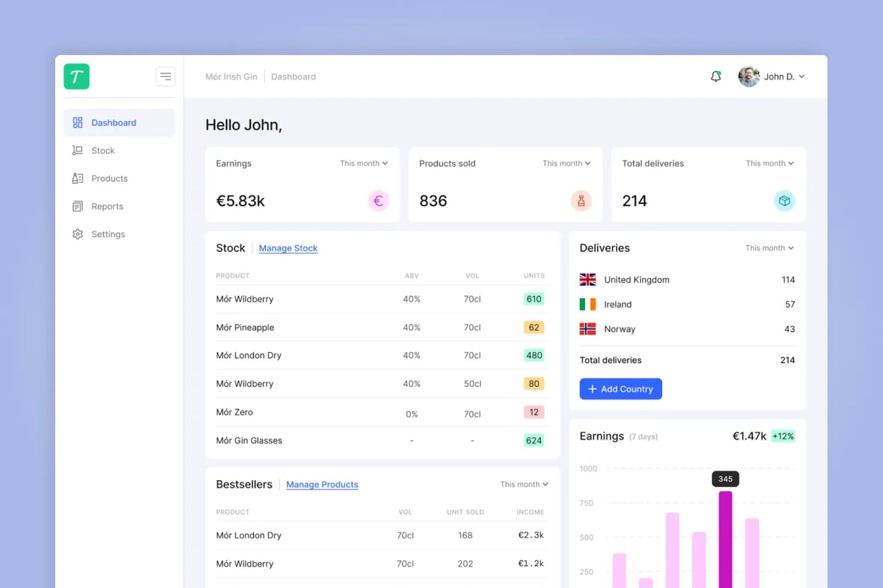Click the €1.47k earnings total

tap(749, 436)
